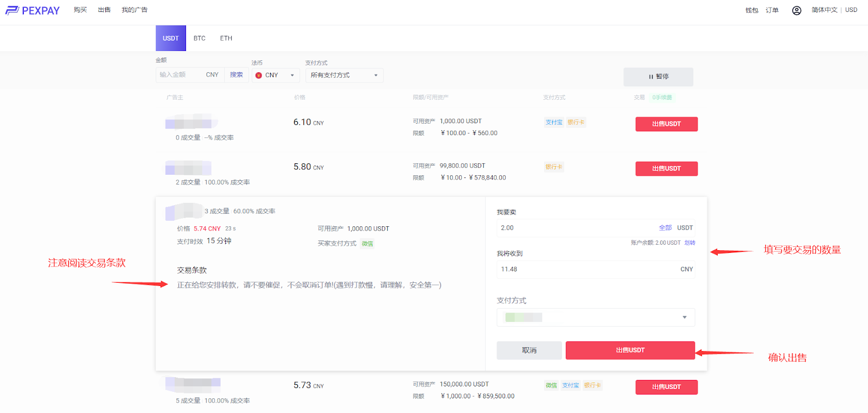Viewport: 868px width, 413px height.
Task: Click 全部 to sell the full balance
Action: 665,228
